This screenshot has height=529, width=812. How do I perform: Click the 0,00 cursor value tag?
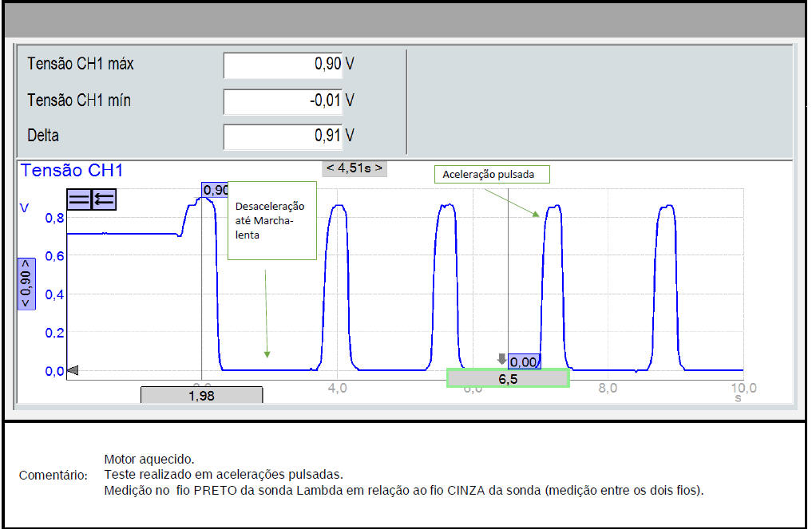[524, 362]
